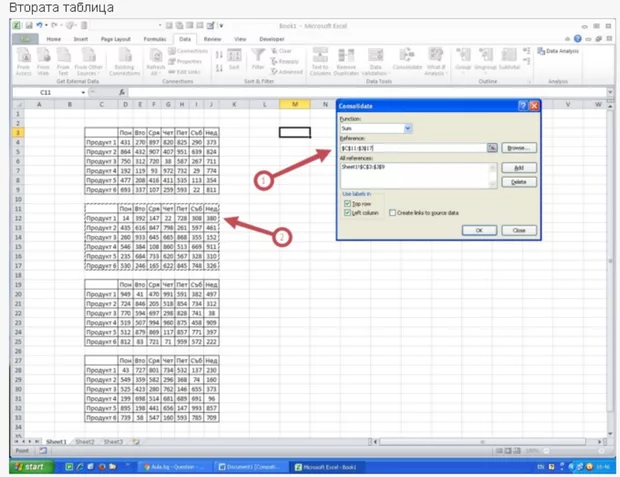Open Advanced filter options
The width and height of the screenshot is (620, 477).
287,72
